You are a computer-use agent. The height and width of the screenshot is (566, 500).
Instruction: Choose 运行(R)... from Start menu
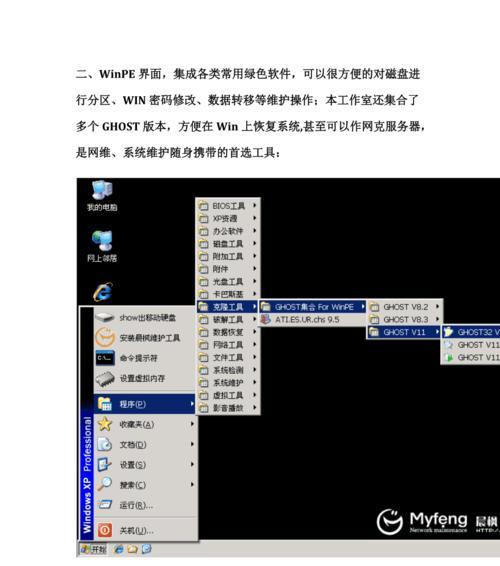point(145,505)
